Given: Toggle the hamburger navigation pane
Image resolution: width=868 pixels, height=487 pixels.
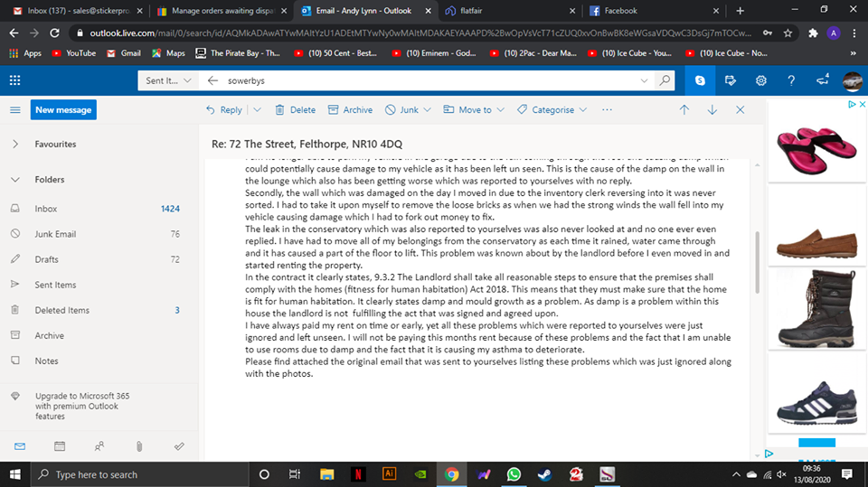Looking at the screenshot, I should pyautogui.click(x=14, y=109).
